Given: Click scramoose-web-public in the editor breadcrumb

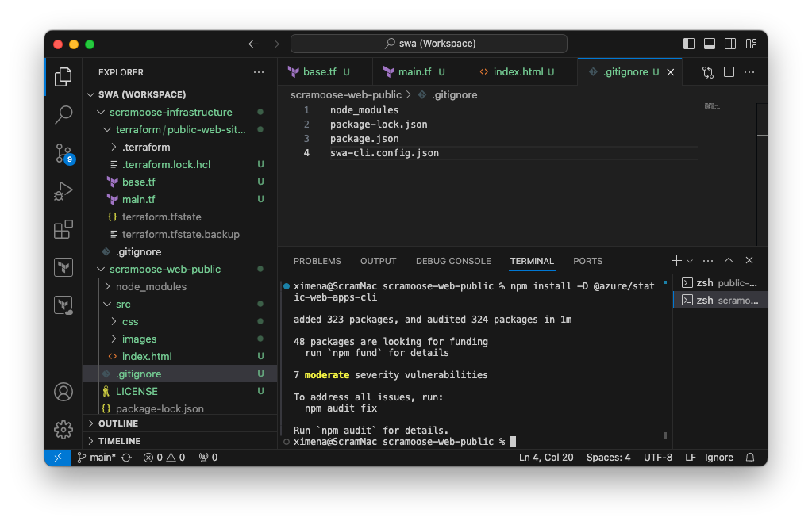Looking at the screenshot, I should (x=346, y=95).
